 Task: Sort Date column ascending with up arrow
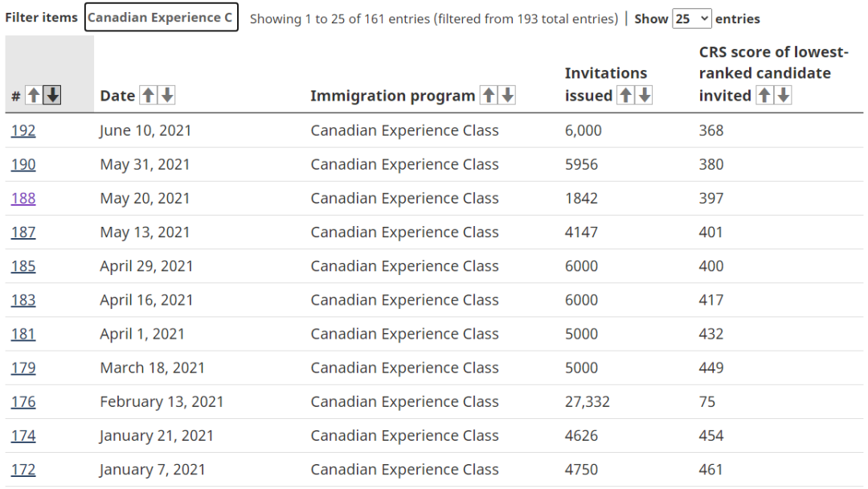coord(149,95)
